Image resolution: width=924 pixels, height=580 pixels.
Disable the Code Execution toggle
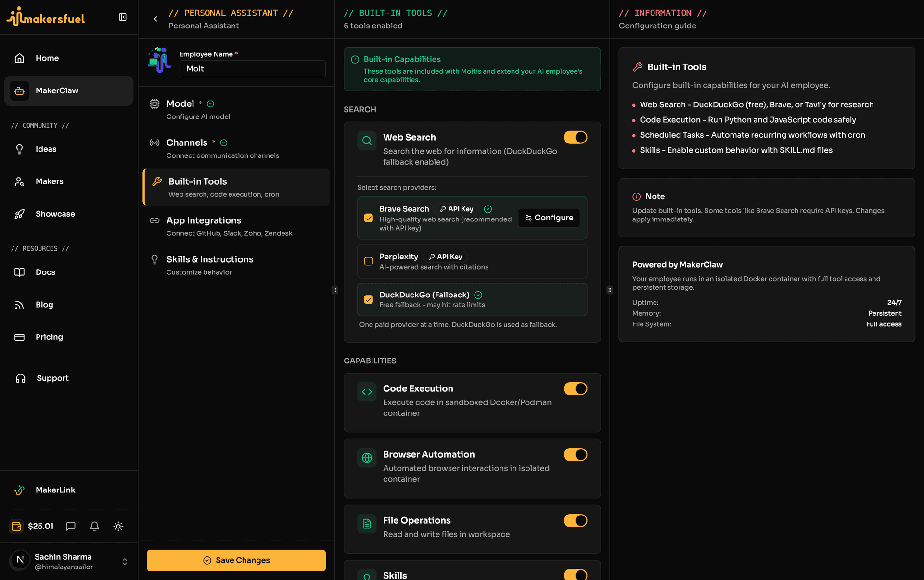[x=576, y=389]
